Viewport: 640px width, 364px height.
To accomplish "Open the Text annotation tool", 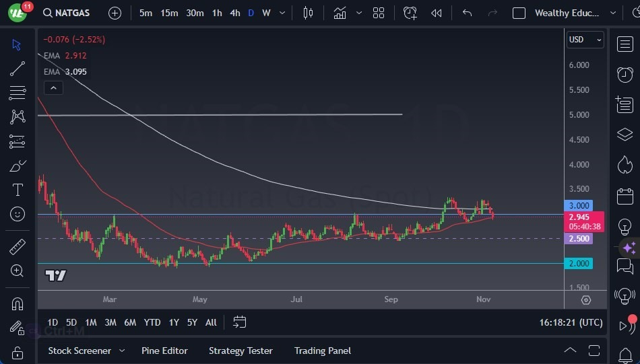I will (18, 190).
